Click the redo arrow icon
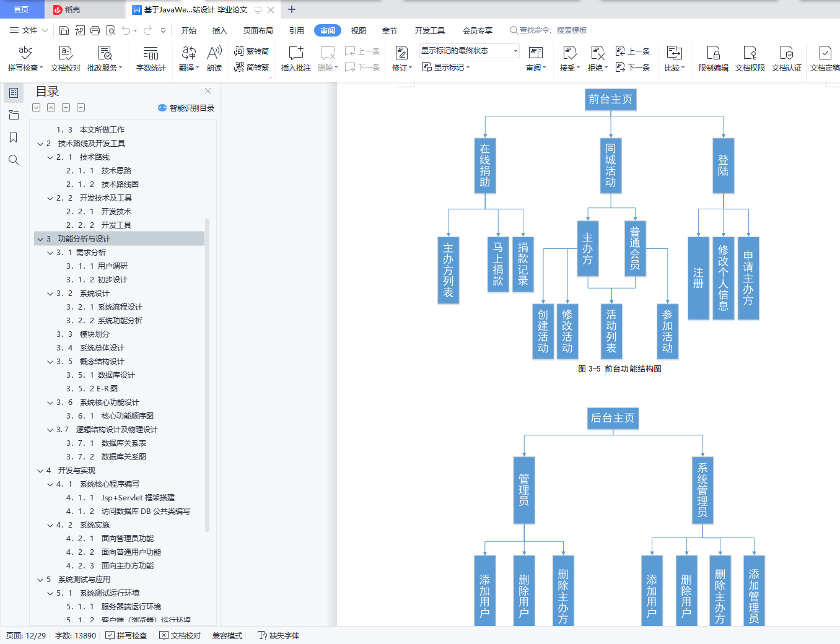840x644 pixels. coord(147,30)
